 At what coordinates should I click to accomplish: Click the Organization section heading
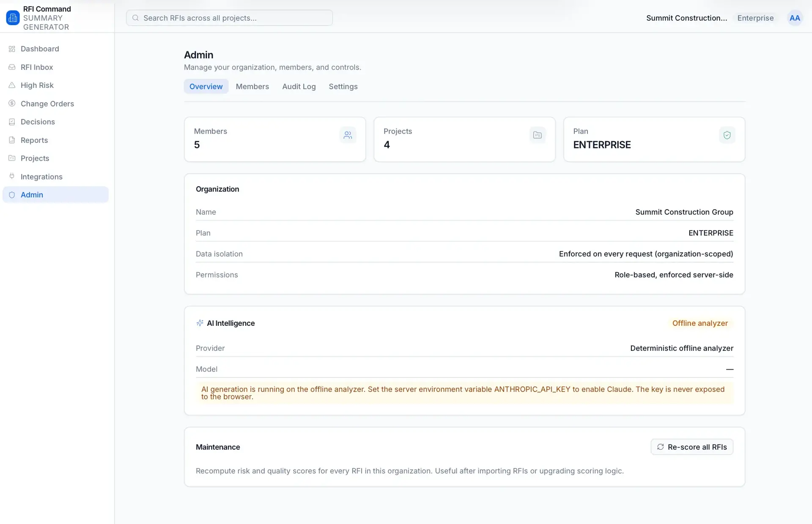pos(217,189)
